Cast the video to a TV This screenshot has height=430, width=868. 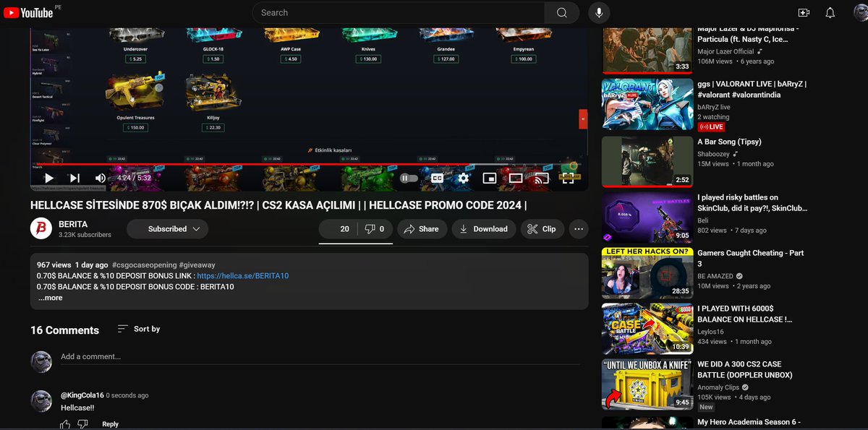click(x=542, y=178)
